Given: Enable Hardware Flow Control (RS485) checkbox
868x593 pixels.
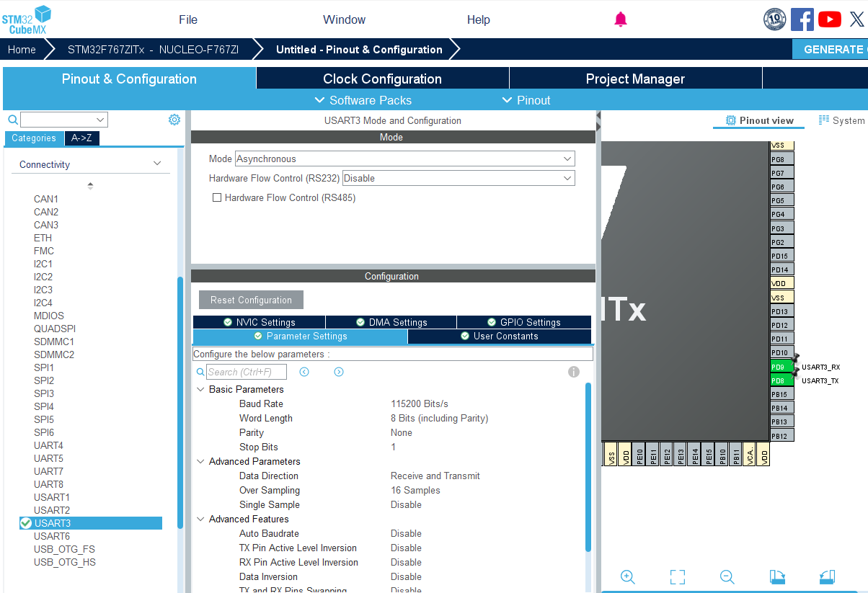Looking at the screenshot, I should coord(217,197).
